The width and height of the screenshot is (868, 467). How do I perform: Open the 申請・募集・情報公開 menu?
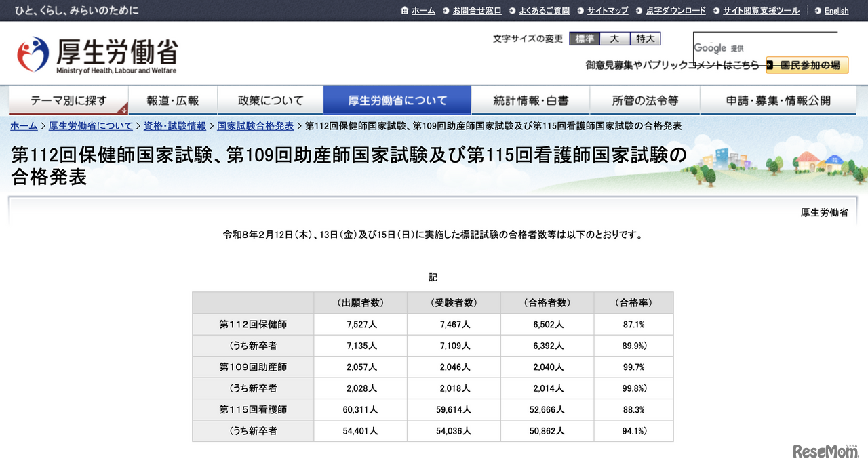pos(778,100)
